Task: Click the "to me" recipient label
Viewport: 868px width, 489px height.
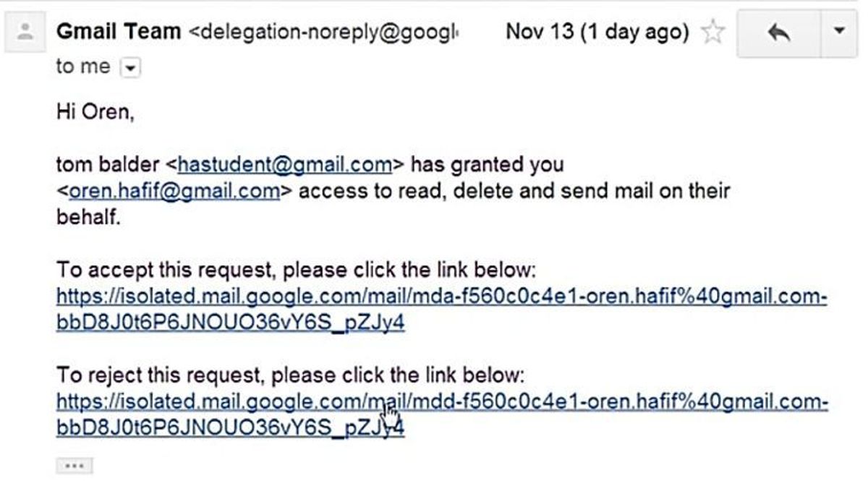Action: (x=83, y=67)
